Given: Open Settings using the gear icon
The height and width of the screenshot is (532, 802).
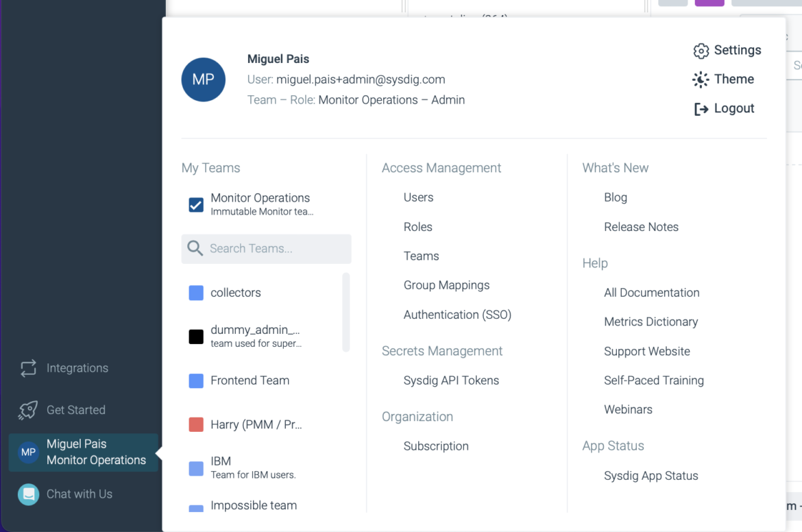Looking at the screenshot, I should [x=701, y=50].
